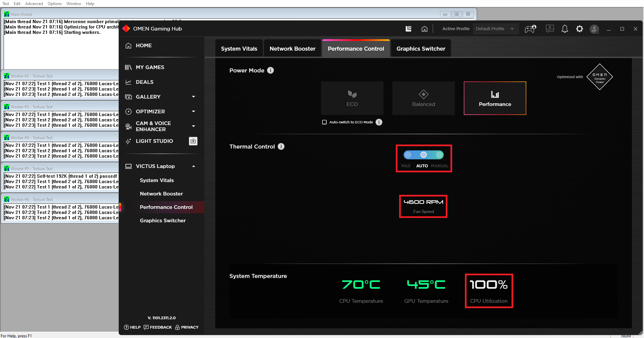
Task: Click the My Games library icon
Action: click(128, 67)
